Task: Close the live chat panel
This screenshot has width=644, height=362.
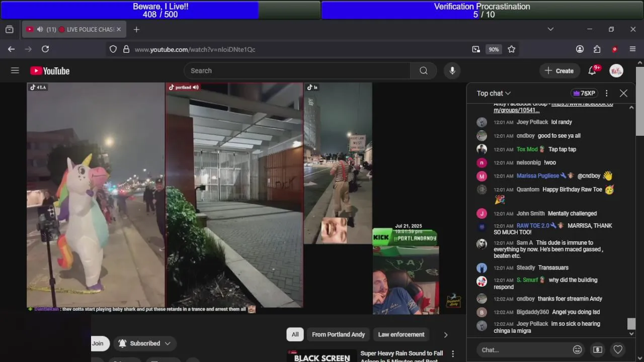Action: point(623,93)
